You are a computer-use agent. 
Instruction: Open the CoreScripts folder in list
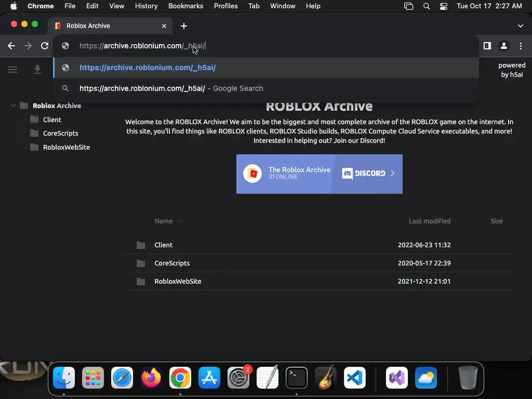pos(172,263)
